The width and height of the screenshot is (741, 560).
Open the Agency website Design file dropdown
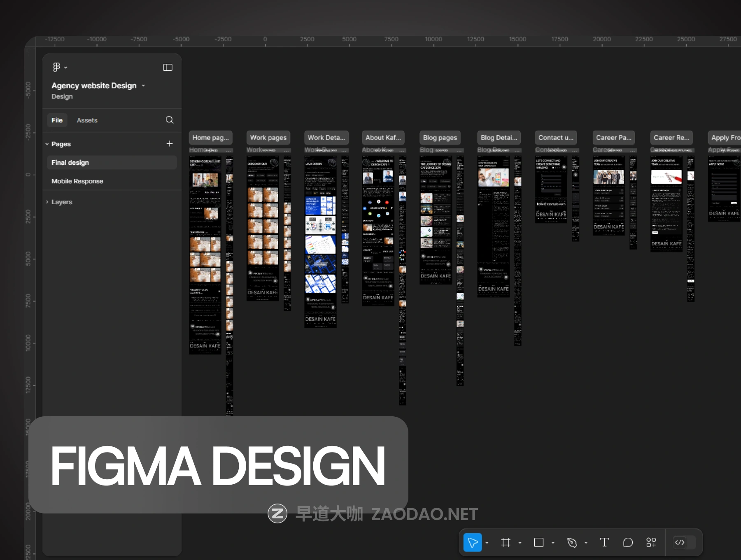pyautogui.click(x=143, y=86)
